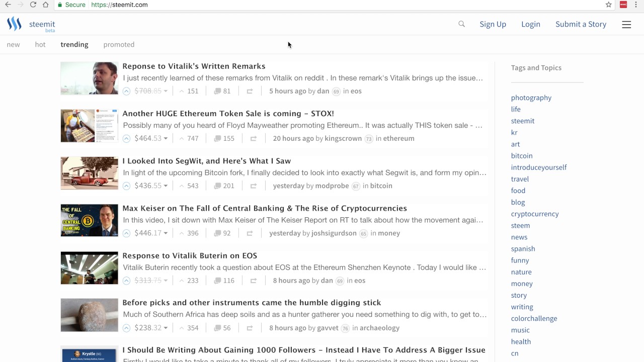Select the 'trending' feed tab
The image size is (644, 362).
pos(74,44)
